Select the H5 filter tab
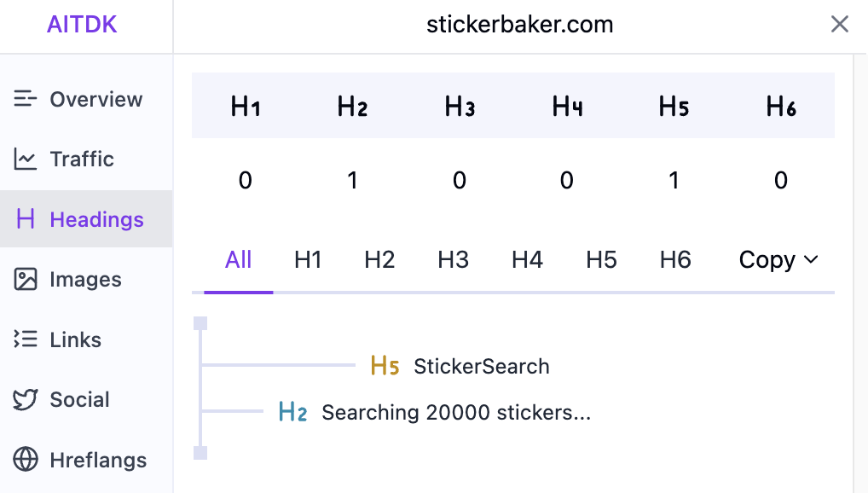 [x=601, y=260]
